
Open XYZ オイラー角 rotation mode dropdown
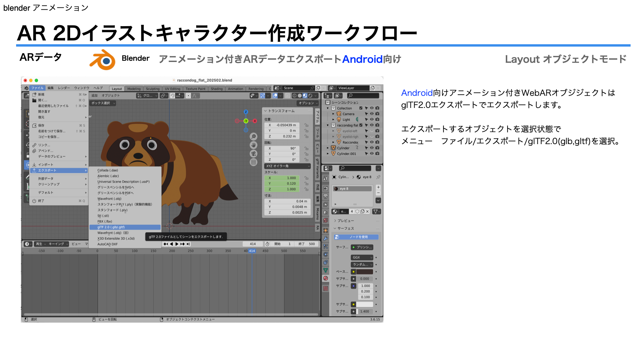click(288, 166)
